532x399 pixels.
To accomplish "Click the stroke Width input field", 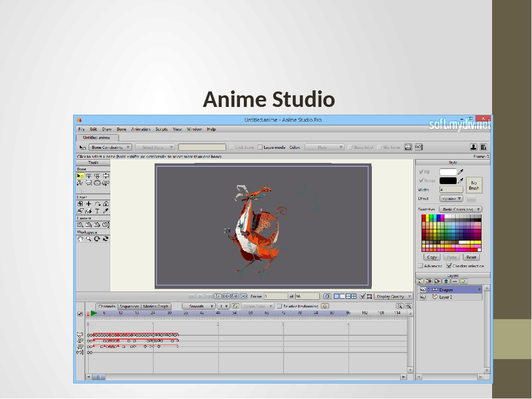I will coord(451,190).
